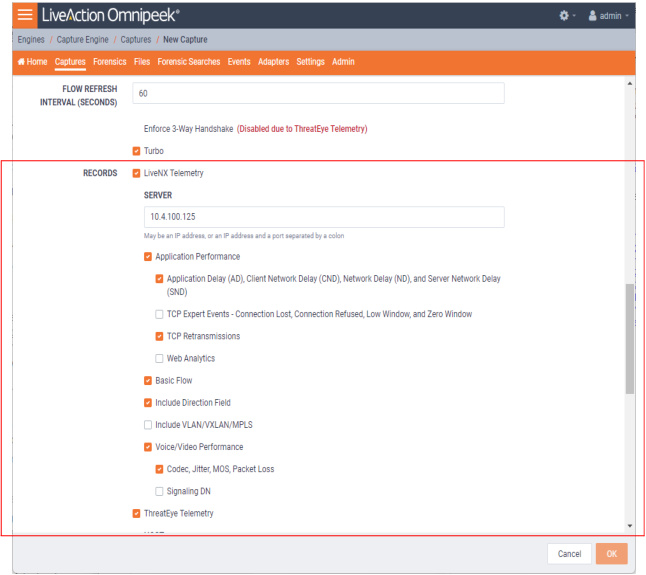
Task: Switch to the Forensics tab
Action: click(110, 62)
